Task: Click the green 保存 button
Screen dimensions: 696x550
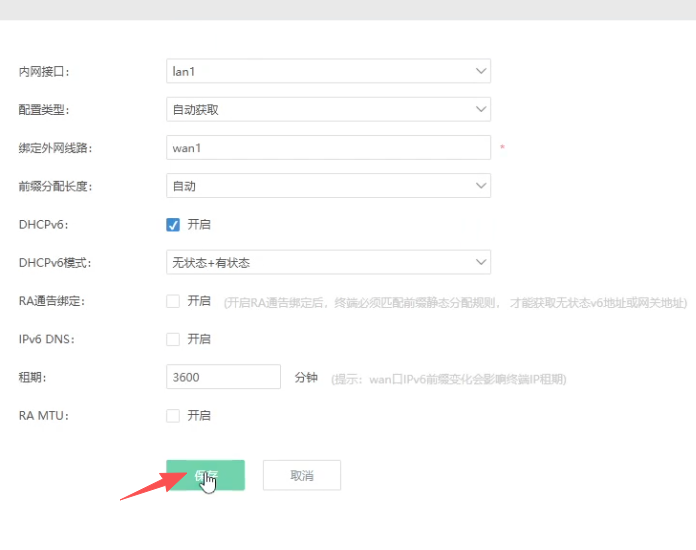Action: tap(205, 475)
